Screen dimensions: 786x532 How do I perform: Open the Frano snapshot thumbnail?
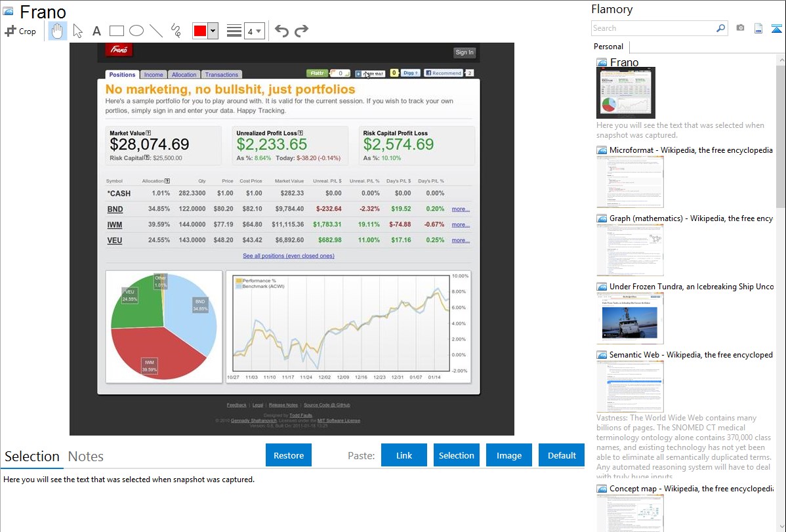626,92
